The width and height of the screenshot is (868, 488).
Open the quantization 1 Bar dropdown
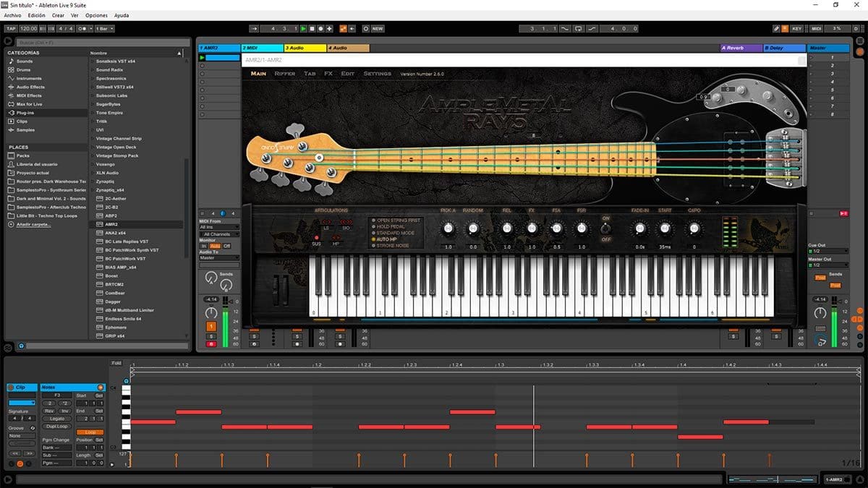106,29
